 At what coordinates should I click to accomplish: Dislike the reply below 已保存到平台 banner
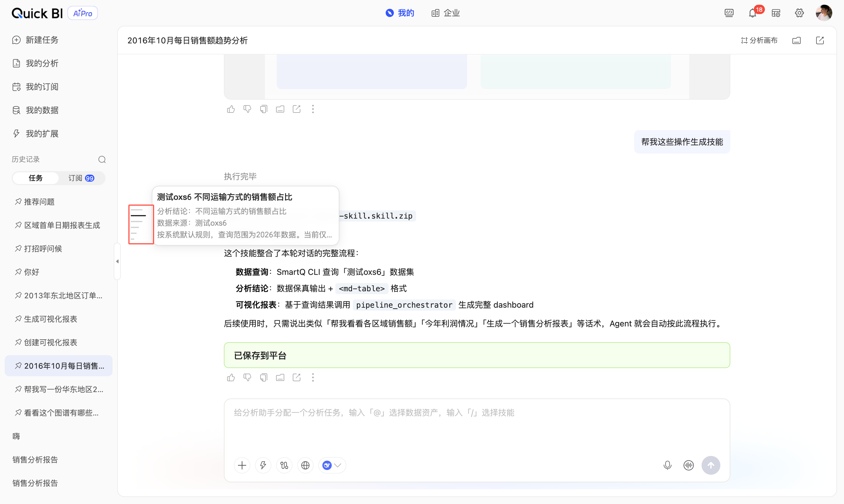(247, 377)
